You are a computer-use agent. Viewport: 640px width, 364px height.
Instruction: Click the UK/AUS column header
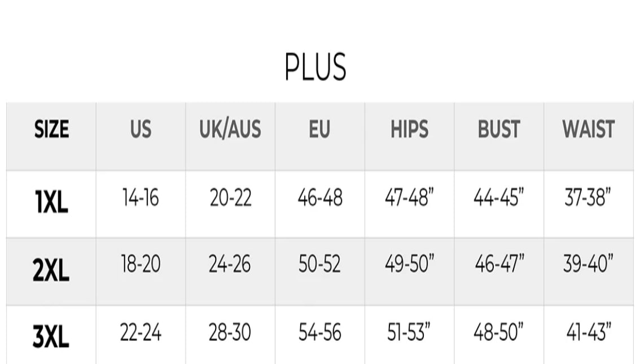(x=230, y=130)
